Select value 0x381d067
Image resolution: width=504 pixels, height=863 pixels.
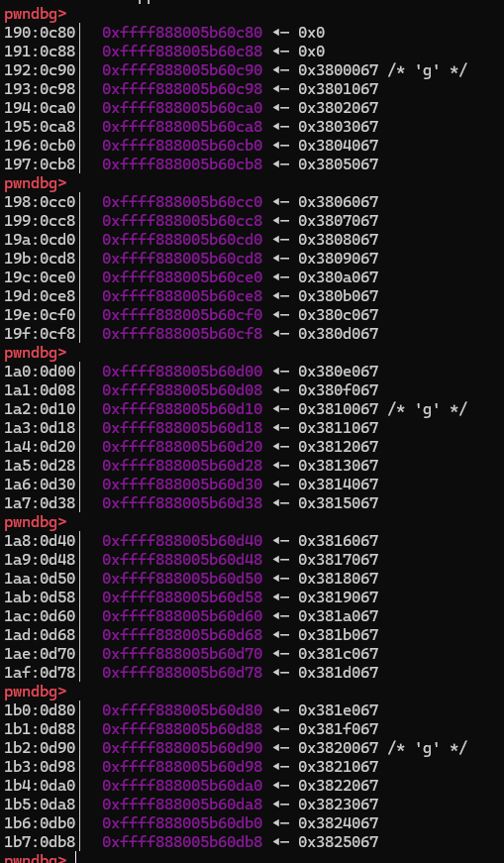pos(339,673)
